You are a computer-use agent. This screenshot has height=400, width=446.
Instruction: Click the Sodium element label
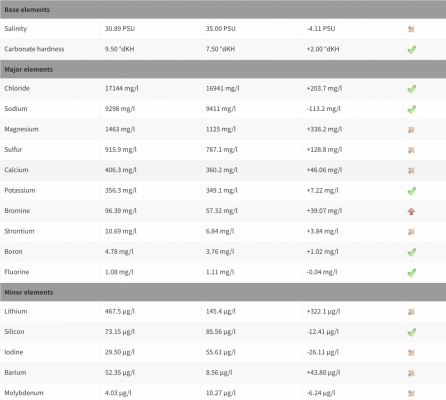16,109
